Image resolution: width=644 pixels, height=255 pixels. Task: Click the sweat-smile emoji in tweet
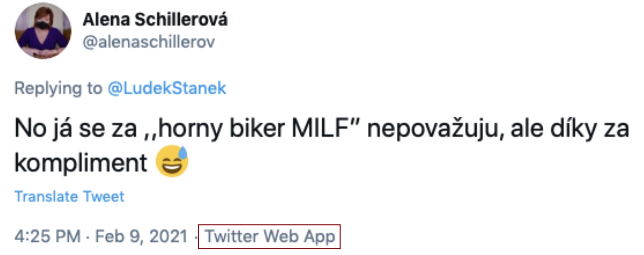[x=172, y=161]
